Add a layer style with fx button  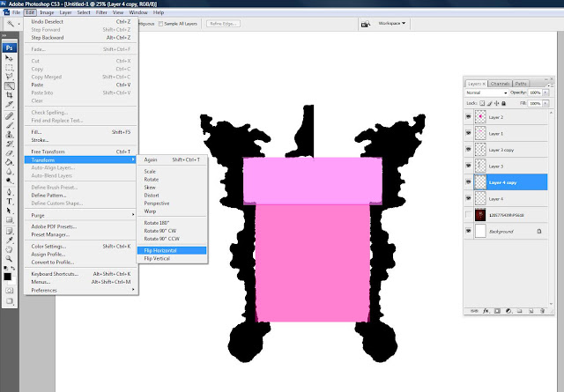(x=486, y=311)
